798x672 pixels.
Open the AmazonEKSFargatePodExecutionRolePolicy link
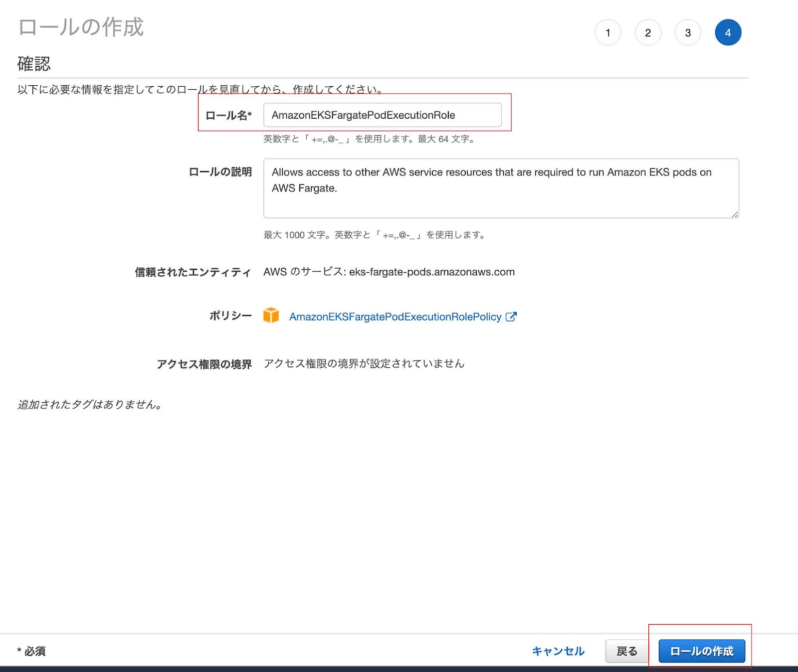coord(396,317)
